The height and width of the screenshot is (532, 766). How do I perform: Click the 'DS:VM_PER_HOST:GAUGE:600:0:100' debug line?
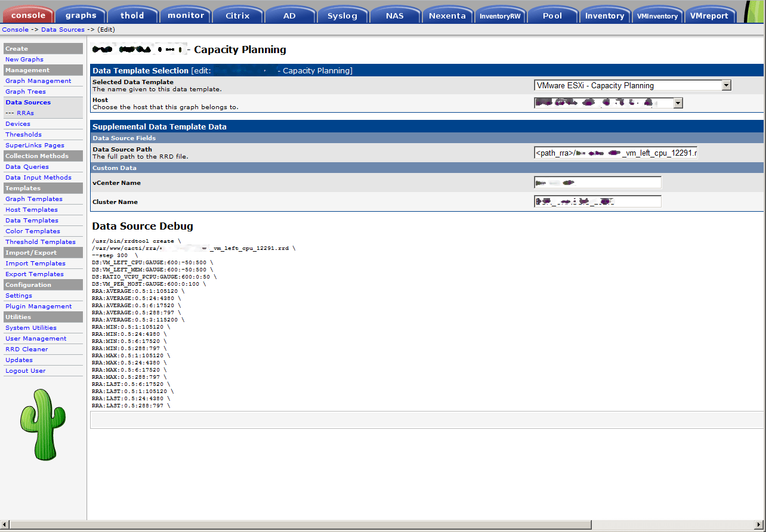(149, 284)
